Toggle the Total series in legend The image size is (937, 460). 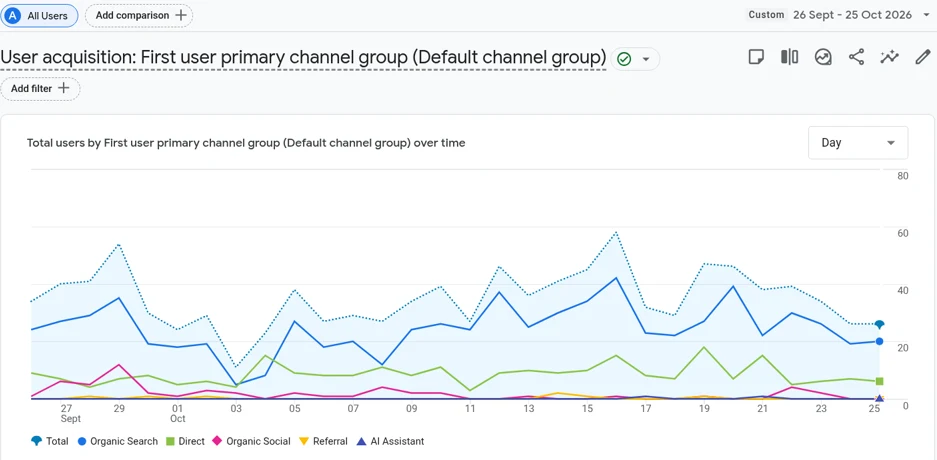pos(50,441)
